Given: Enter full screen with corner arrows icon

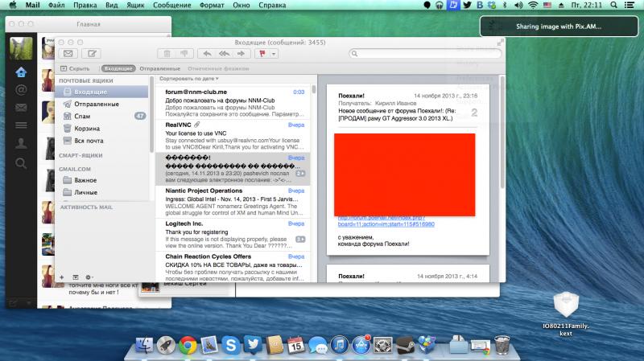Looking at the screenshot, I should (500, 43).
